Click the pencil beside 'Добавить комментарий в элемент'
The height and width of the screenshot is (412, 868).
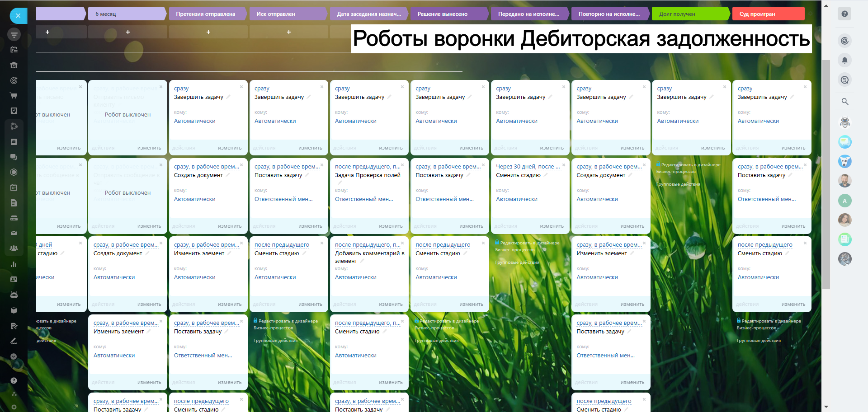(x=363, y=261)
